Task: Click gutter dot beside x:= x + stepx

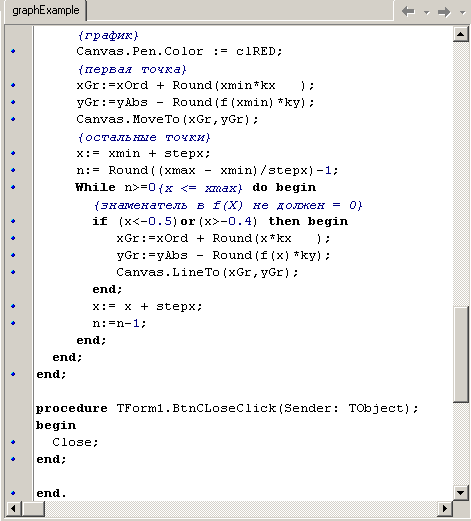Action: (x=13, y=306)
